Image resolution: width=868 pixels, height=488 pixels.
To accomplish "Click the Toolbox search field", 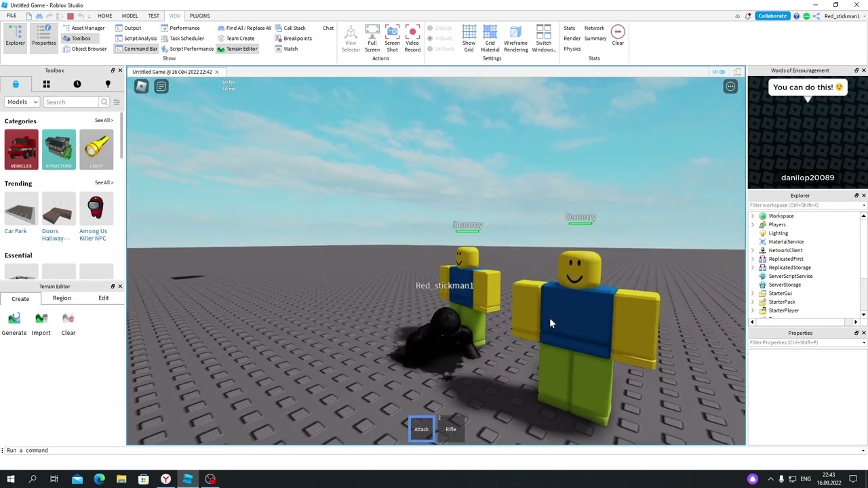I will [72, 102].
